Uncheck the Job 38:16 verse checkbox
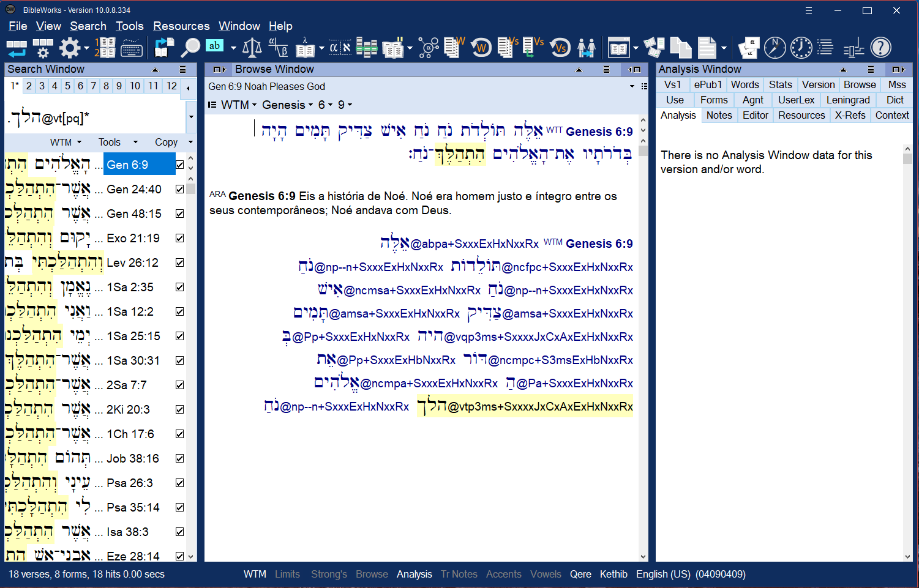919x588 pixels. tap(179, 458)
